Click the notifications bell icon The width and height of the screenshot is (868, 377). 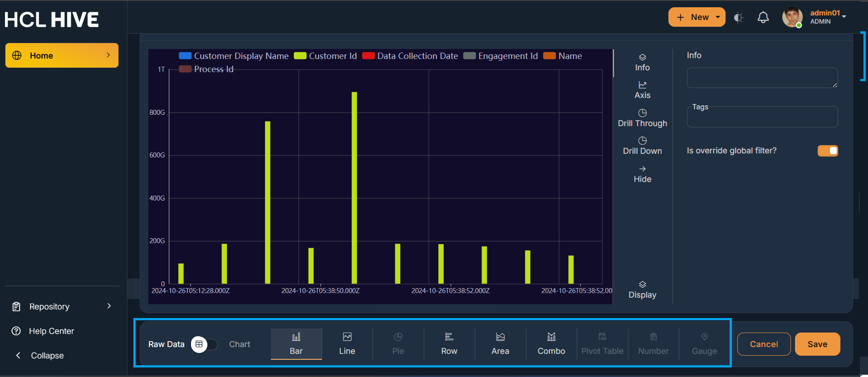pos(763,18)
